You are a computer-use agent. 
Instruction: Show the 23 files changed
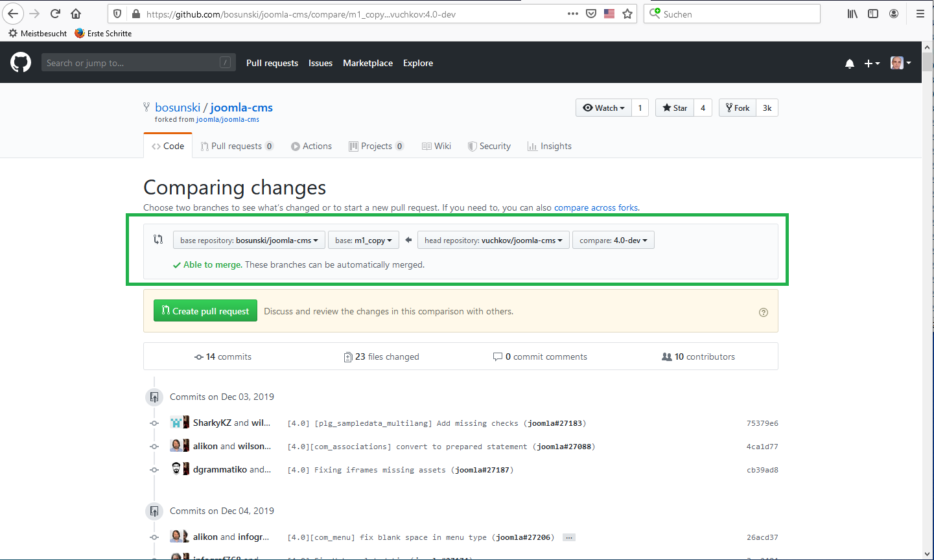382,357
